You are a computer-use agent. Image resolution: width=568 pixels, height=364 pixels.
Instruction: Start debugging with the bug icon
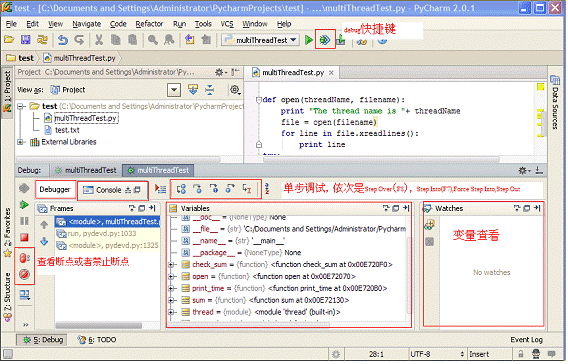point(325,40)
